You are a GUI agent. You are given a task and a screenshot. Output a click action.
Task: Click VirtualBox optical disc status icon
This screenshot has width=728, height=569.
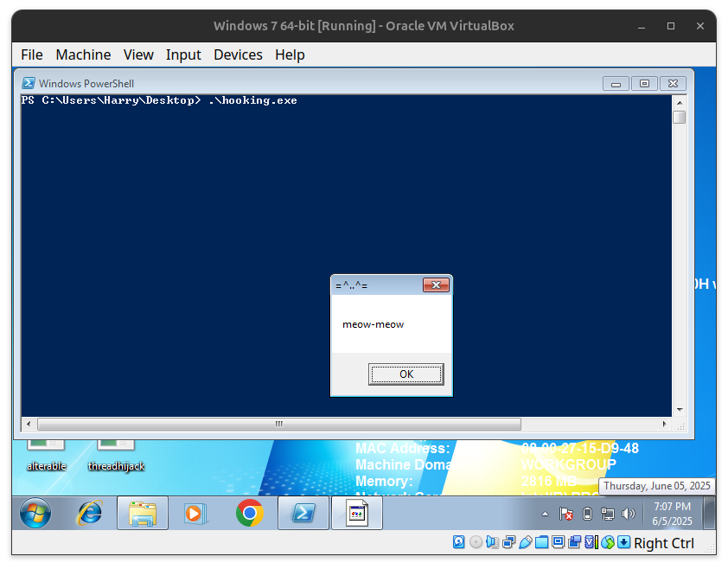point(476,542)
